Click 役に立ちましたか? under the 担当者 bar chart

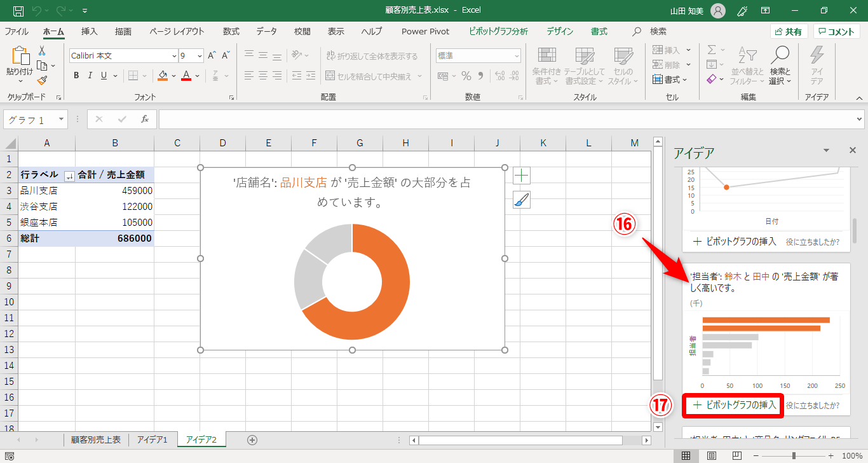pos(813,405)
